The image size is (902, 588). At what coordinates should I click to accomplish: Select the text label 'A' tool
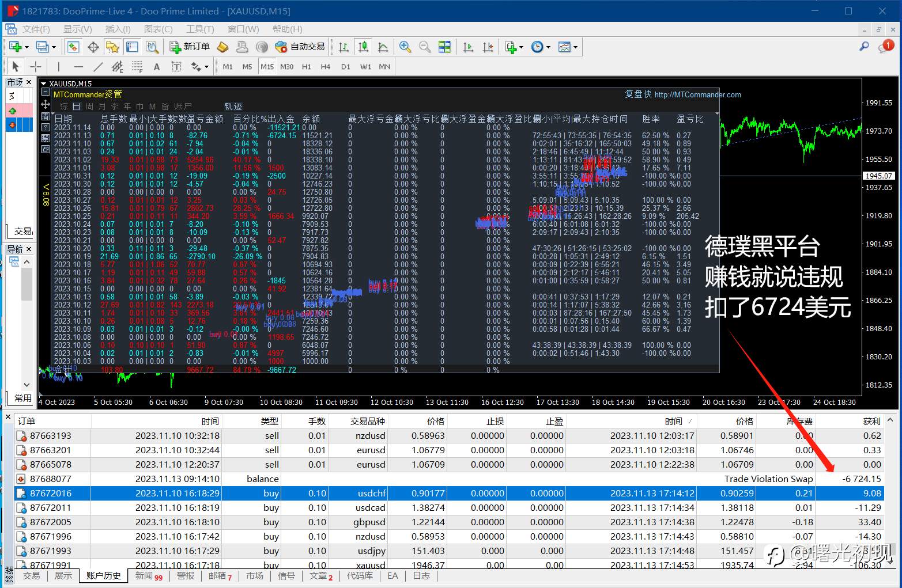[x=156, y=67]
